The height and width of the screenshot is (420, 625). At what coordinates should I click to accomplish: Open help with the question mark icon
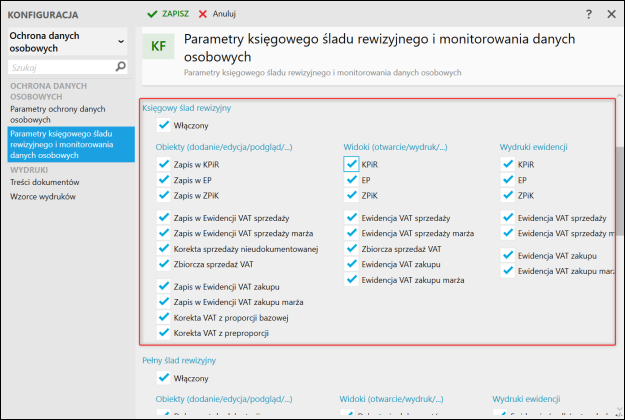(589, 14)
